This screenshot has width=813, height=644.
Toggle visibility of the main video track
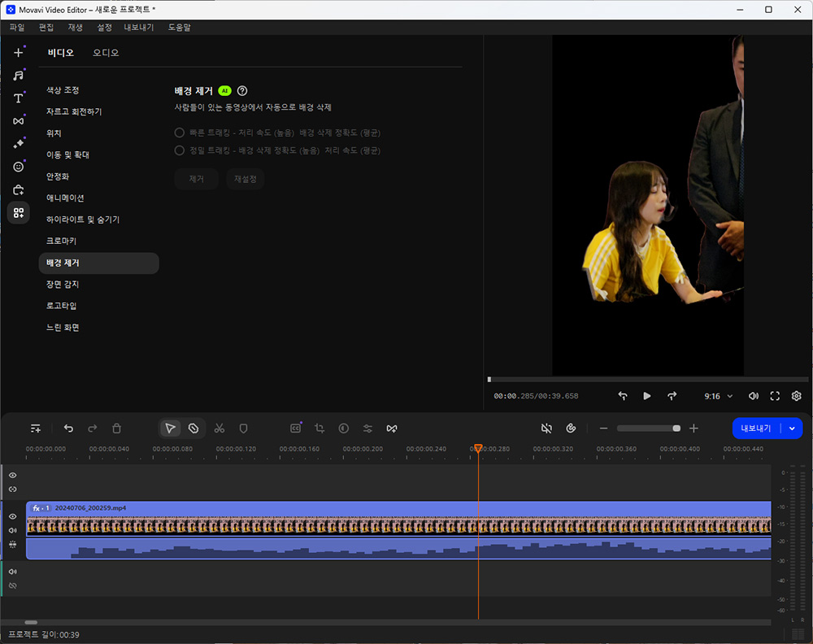(13, 516)
